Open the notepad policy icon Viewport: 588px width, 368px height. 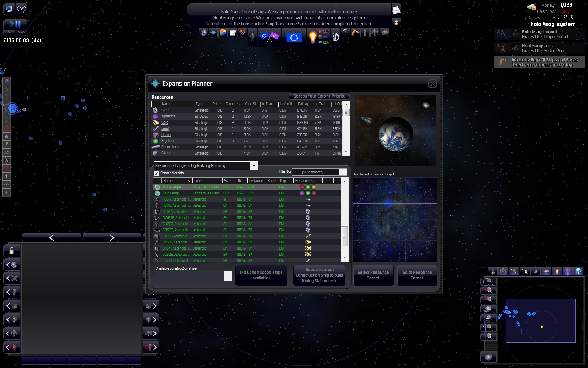[x=233, y=33]
